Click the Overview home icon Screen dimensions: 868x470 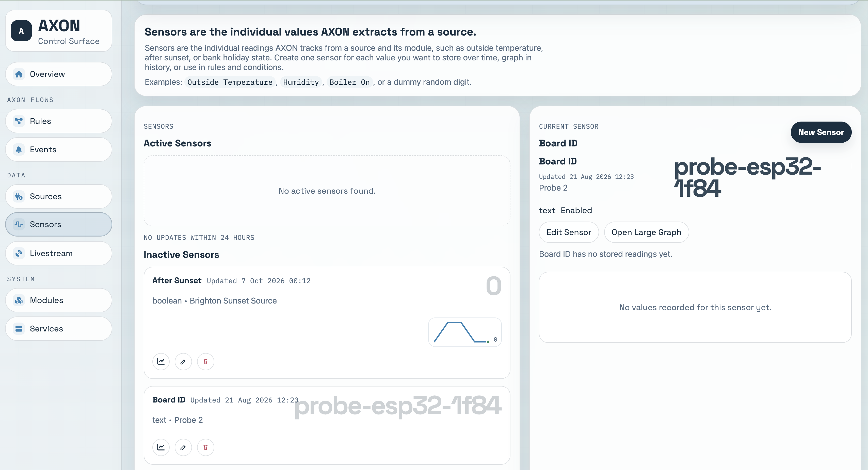click(19, 74)
